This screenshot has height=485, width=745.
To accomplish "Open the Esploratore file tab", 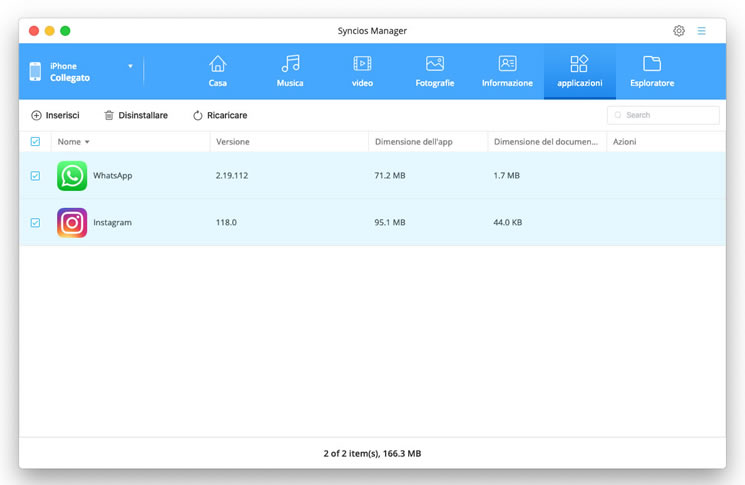I will [x=652, y=71].
